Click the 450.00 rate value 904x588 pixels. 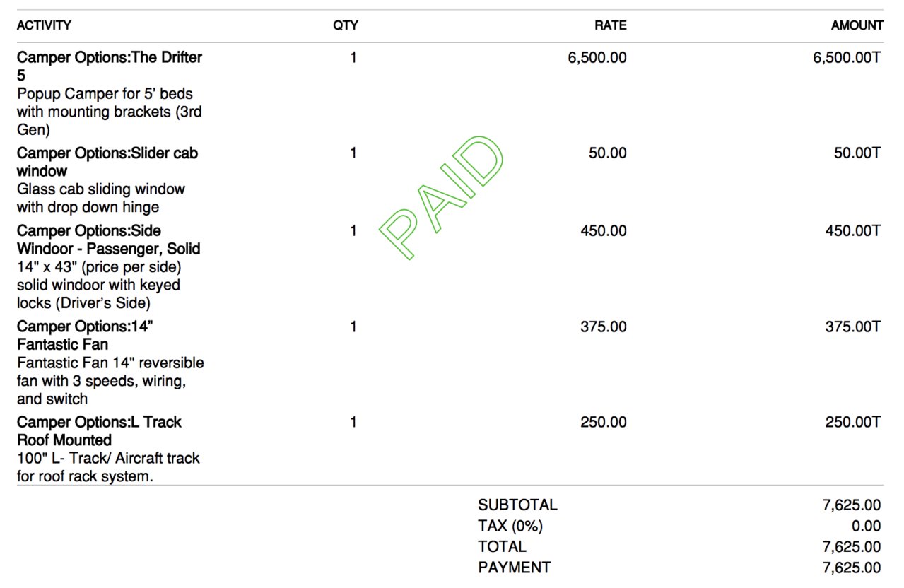pos(603,231)
